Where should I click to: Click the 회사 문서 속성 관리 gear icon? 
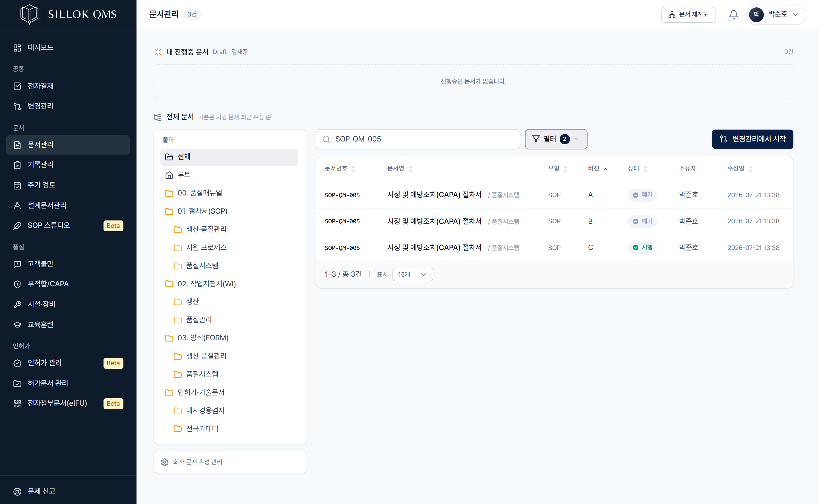[164, 462]
